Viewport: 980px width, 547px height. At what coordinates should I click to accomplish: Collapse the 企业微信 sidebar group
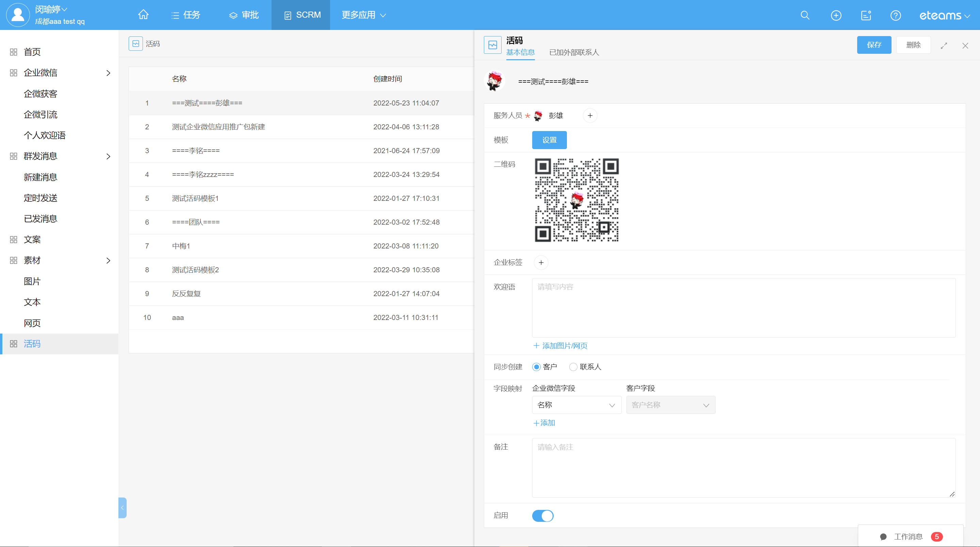click(109, 73)
